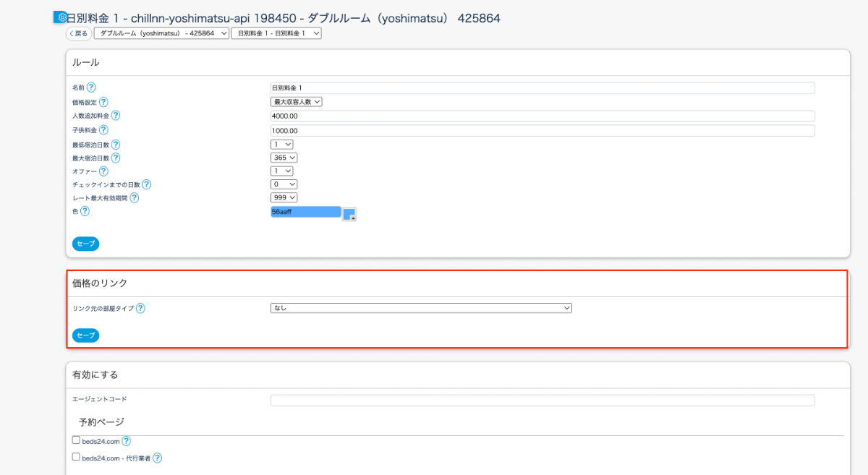Viewport: 868px width, 475px height.
Task: Open help for チェックインまでの日数
Action: point(146,184)
